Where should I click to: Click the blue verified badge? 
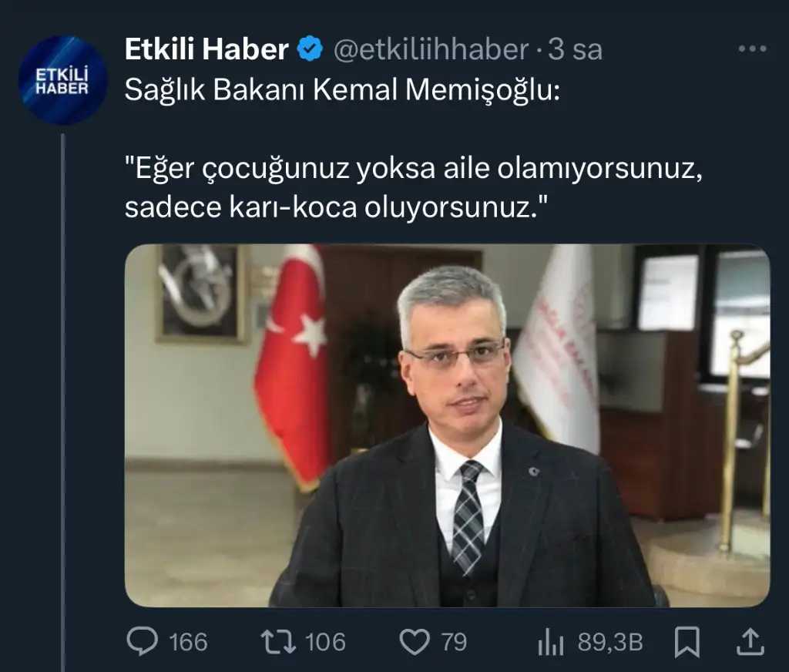[x=310, y=49]
